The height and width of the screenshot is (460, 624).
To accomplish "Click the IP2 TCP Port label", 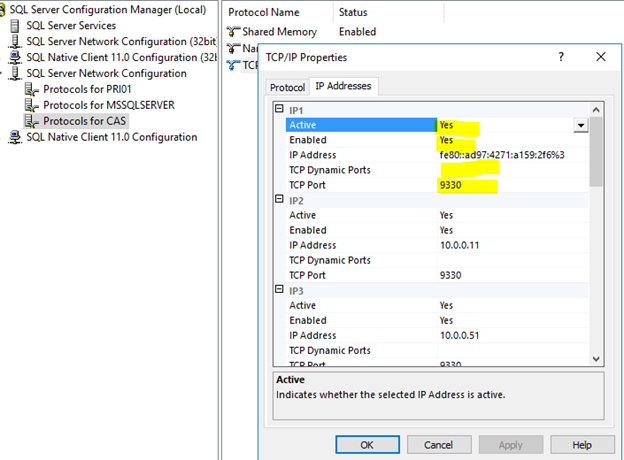I will 307,275.
